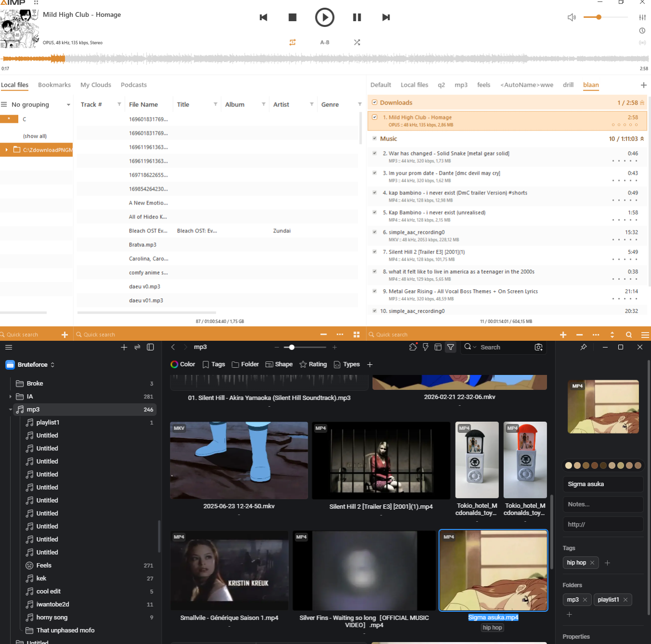This screenshot has height=644, width=651.
Task: Filter Eagle items by Rating
Action: tap(313, 364)
